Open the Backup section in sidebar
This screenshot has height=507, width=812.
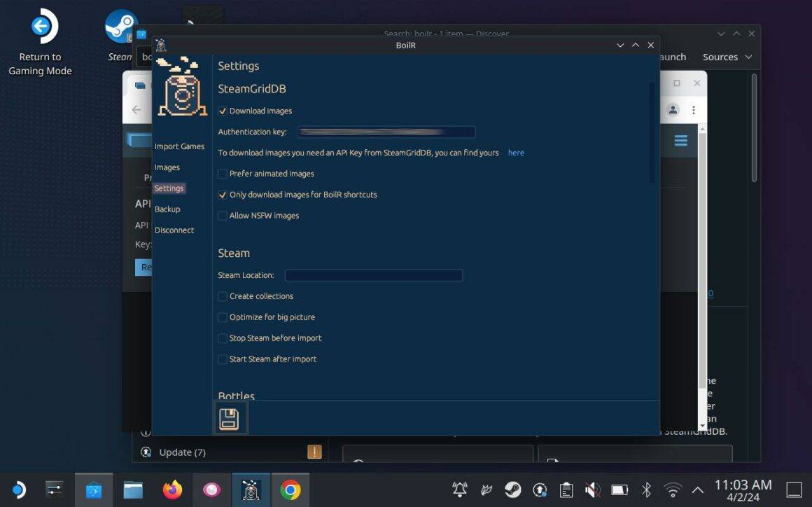pos(167,209)
